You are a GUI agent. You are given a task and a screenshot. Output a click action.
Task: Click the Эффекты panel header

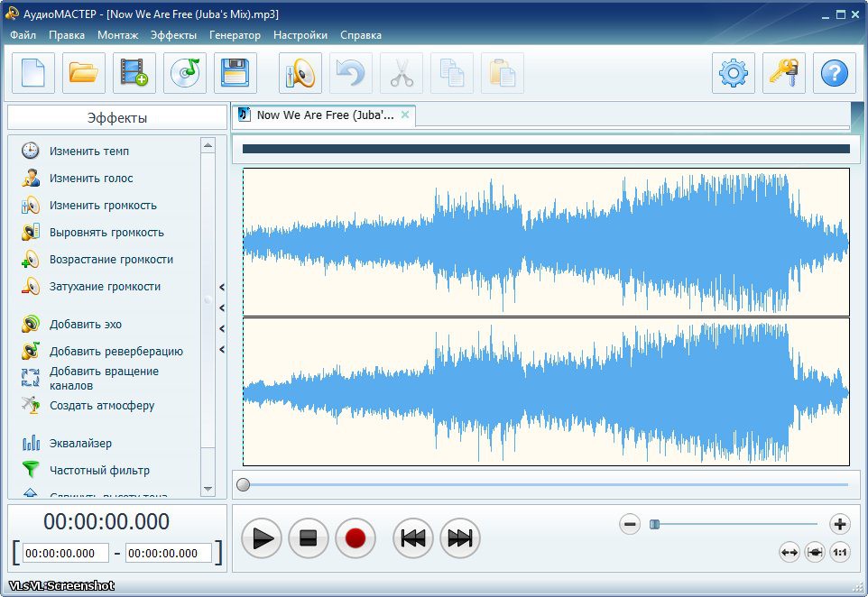pos(117,118)
